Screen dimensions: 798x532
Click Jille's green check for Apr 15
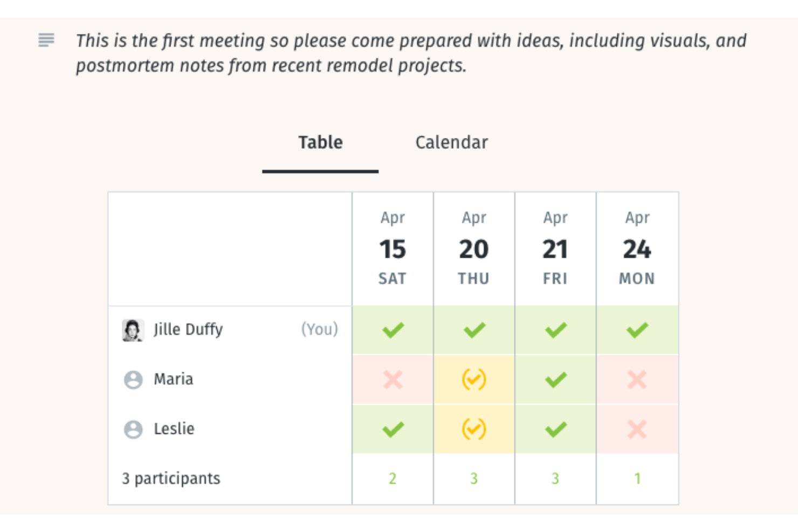tap(392, 329)
